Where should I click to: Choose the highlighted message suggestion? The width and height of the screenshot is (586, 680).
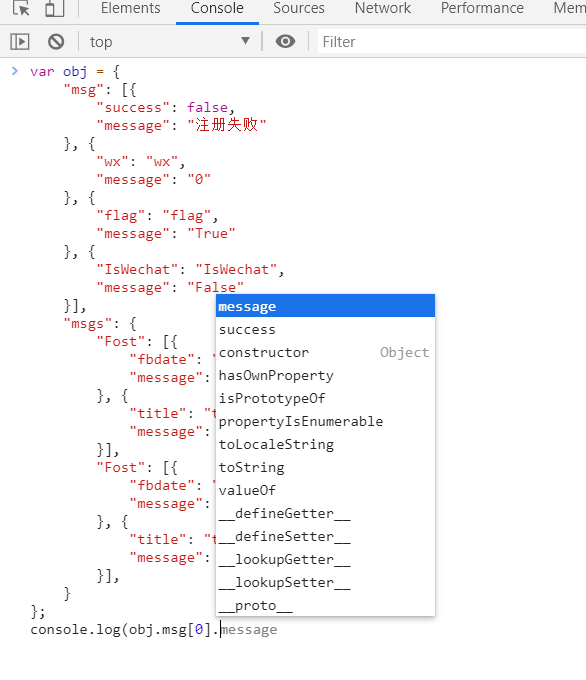click(325, 306)
